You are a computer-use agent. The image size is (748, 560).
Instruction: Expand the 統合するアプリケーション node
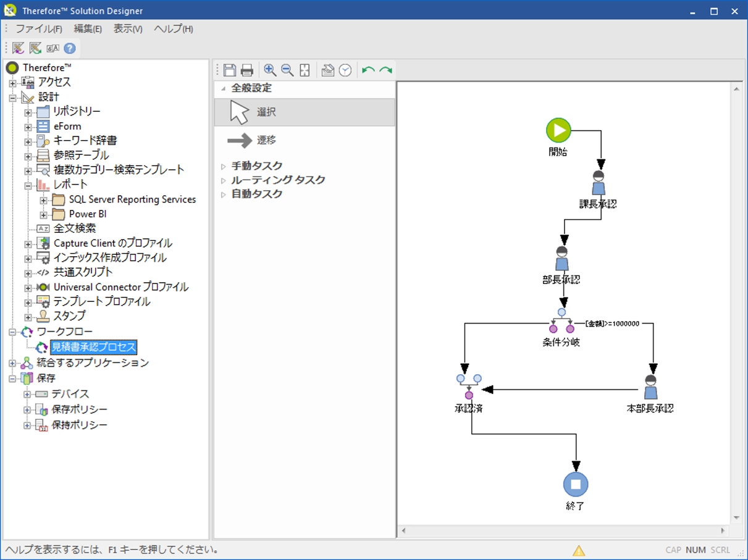12,363
